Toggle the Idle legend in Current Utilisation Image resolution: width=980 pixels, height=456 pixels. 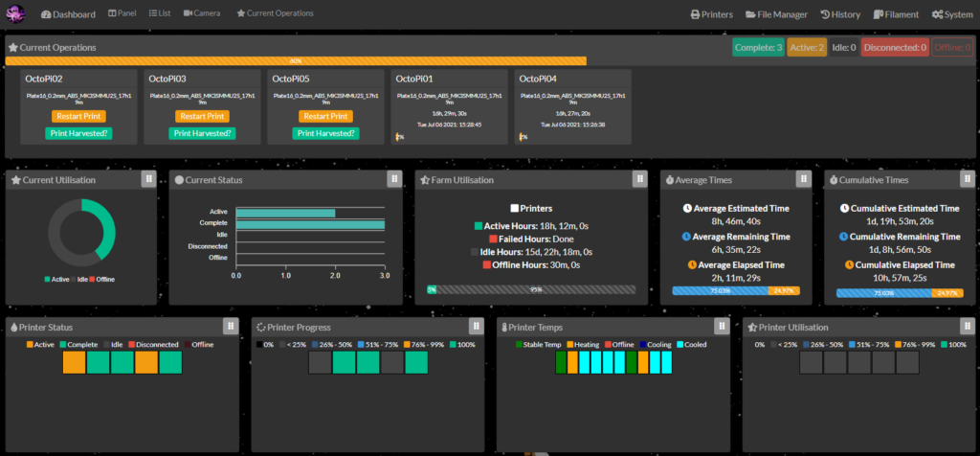78,279
